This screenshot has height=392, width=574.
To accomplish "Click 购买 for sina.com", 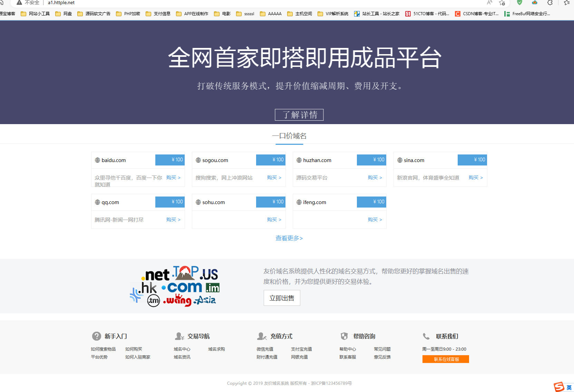I will coord(476,178).
